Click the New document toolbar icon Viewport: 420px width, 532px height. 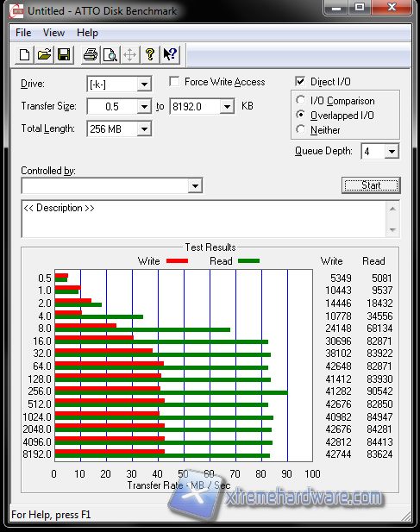tap(24, 54)
